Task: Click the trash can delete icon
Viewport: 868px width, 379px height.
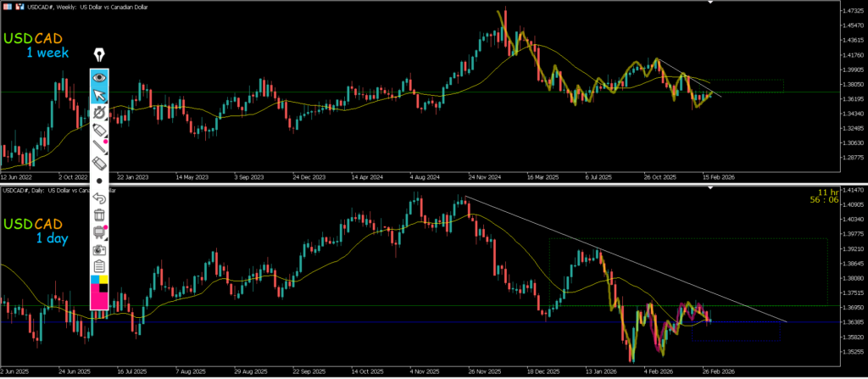Action: pos(99,215)
